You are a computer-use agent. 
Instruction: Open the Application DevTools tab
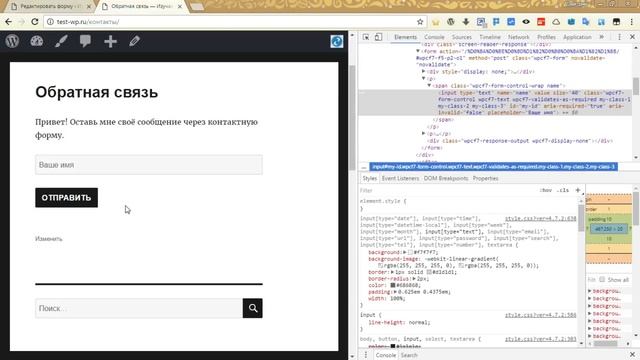click(577, 37)
